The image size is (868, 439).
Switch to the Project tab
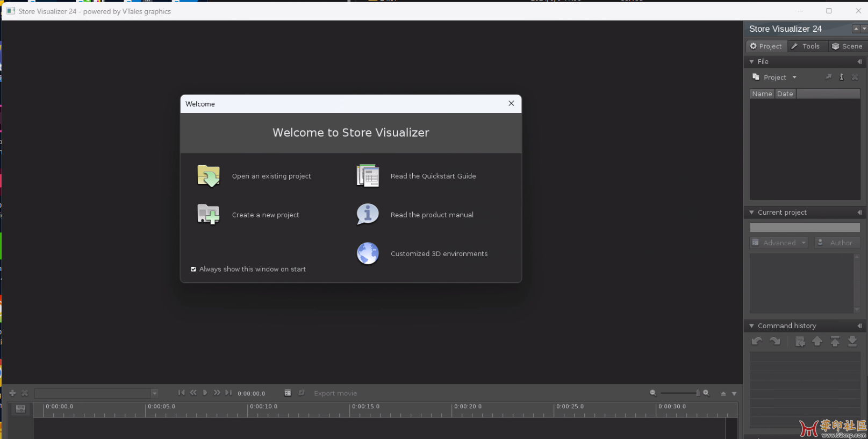pyautogui.click(x=766, y=46)
